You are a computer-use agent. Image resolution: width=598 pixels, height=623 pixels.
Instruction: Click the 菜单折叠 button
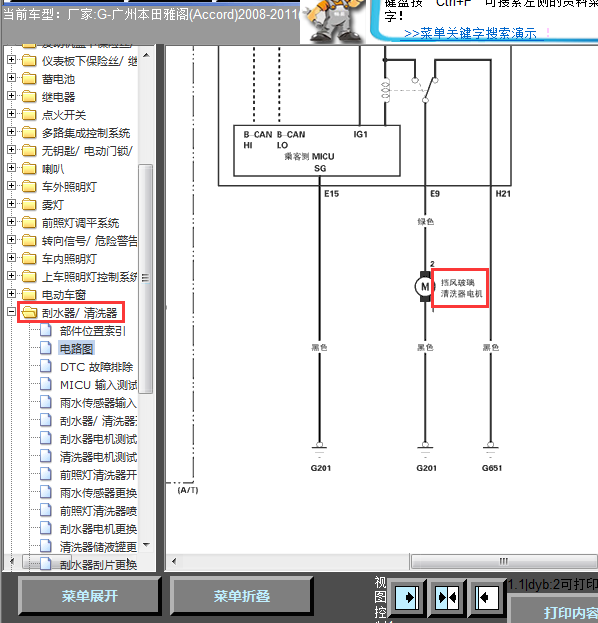(x=242, y=596)
